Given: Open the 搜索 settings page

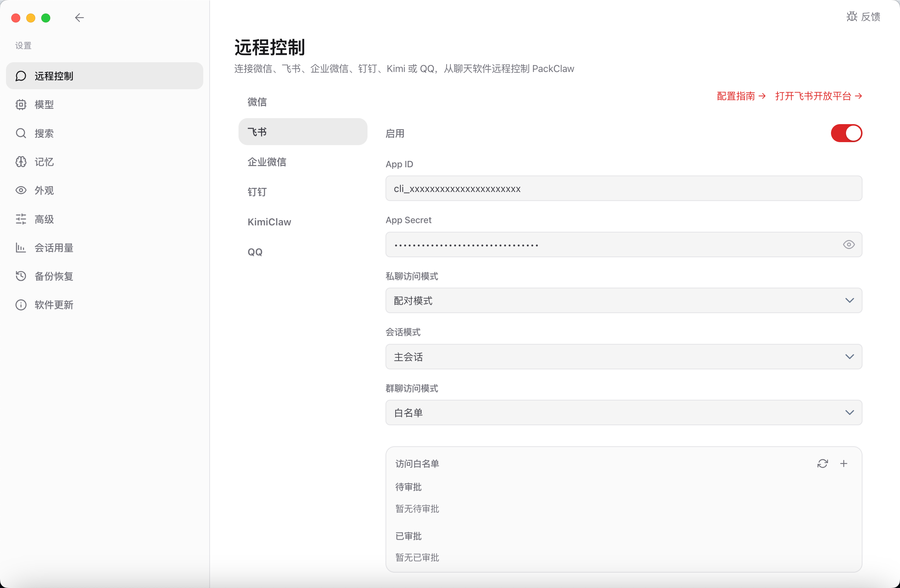Looking at the screenshot, I should click(104, 133).
